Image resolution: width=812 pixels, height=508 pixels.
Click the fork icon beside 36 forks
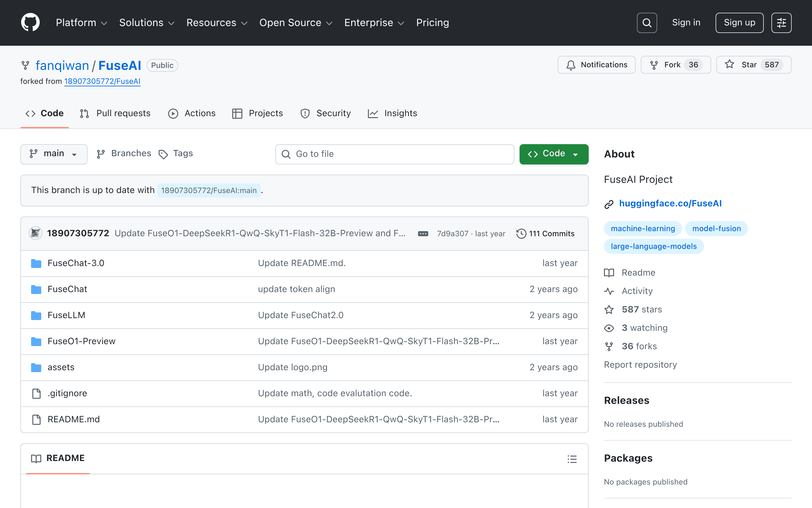609,346
